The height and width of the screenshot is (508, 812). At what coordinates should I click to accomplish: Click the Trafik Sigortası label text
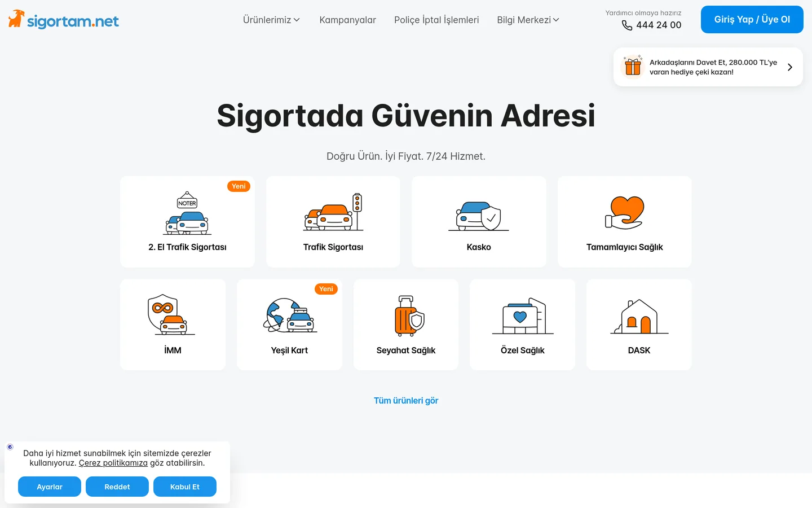coord(333,247)
